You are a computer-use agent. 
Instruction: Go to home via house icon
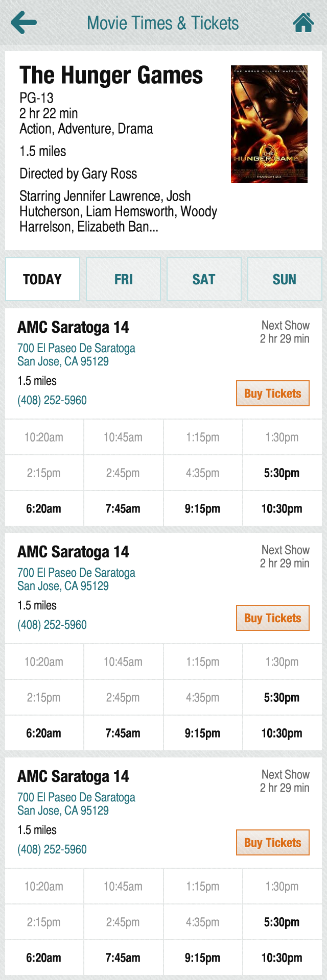[303, 22]
